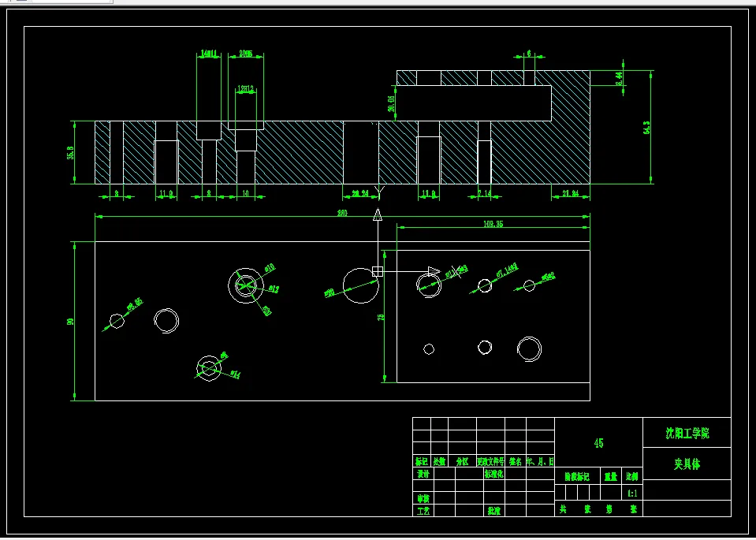
Task: Select the 14H11 dimension text
Action: pos(208,54)
